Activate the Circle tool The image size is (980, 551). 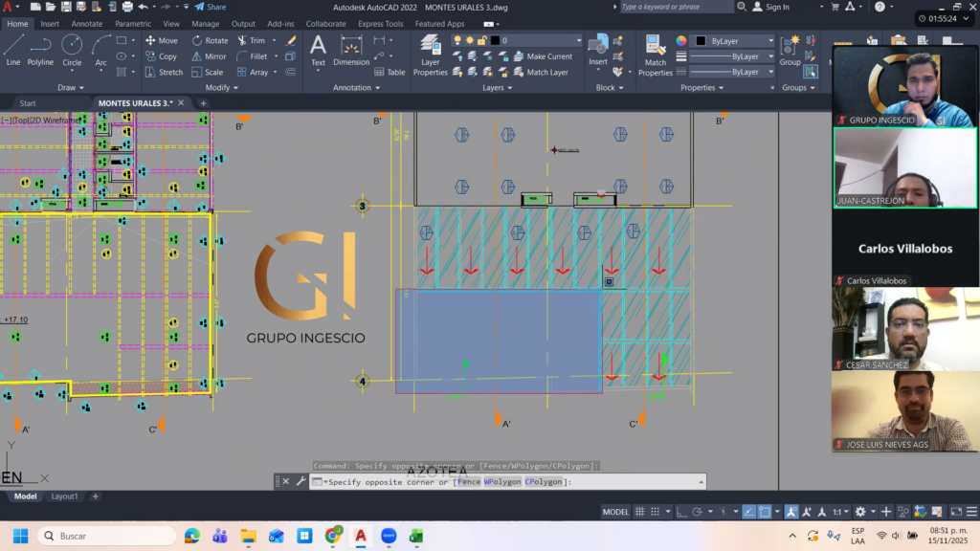[72, 49]
